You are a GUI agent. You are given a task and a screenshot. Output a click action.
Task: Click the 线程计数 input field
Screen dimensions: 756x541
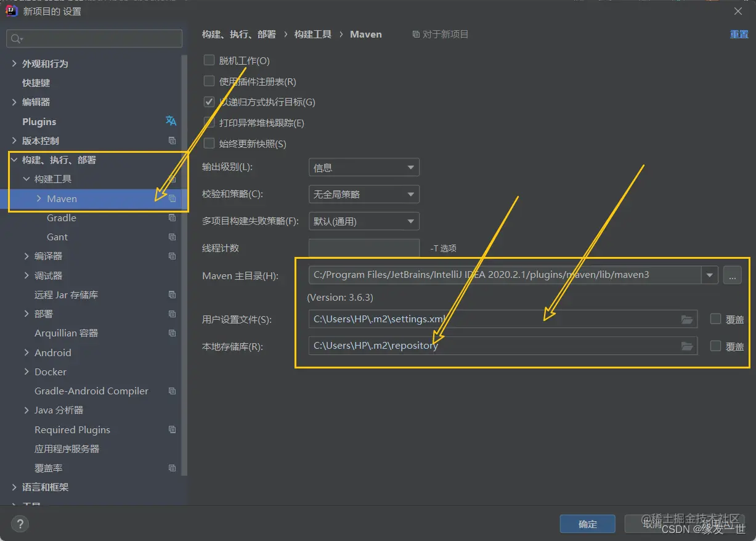click(x=364, y=248)
